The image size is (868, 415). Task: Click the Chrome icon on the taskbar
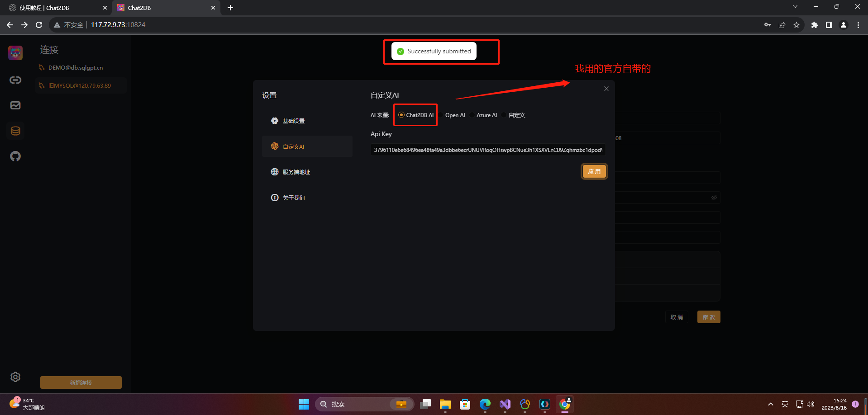tap(565, 404)
